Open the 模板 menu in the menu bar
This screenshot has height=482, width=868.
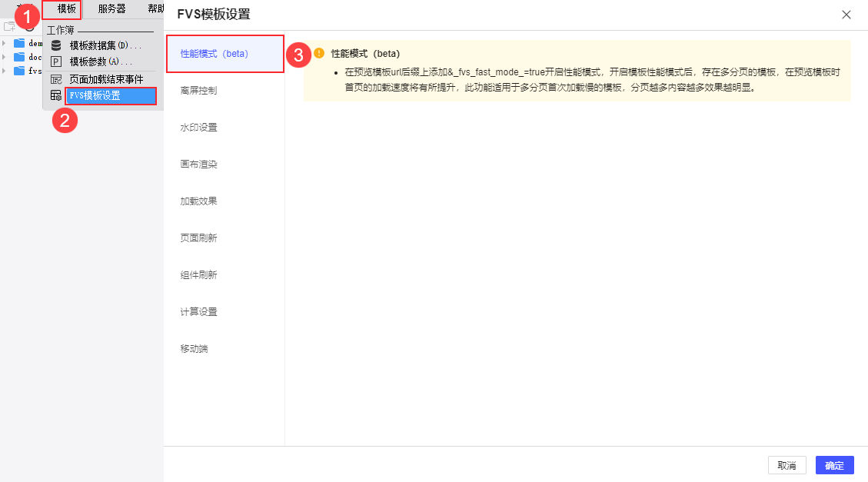(x=66, y=9)
